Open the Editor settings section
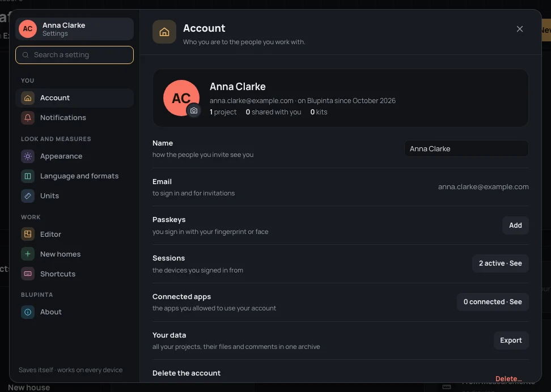 click(x=74, y=235)
